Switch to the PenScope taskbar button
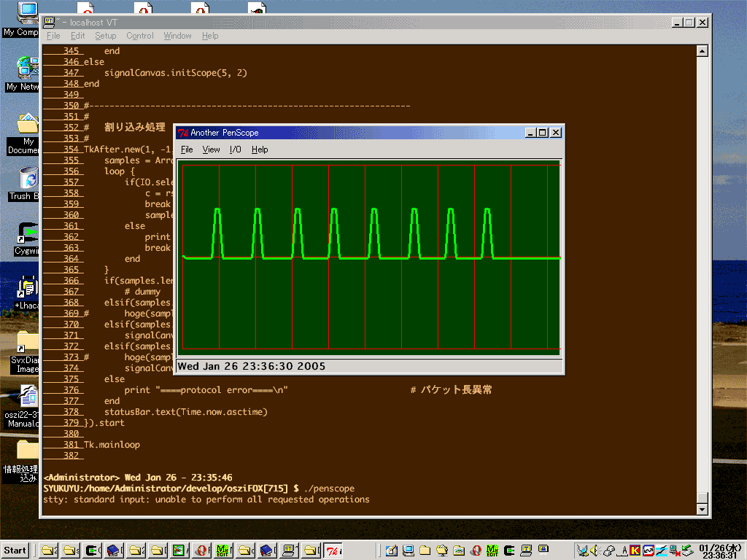Image resolution: width=747 pixels, height=560 pixels. click(x=333, y=551)
